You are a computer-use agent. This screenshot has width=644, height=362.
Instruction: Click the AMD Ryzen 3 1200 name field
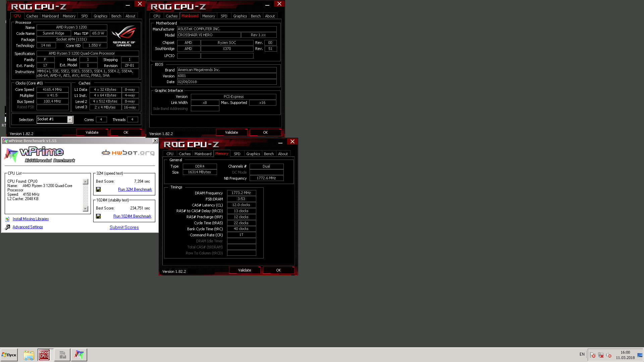click(x=71, y=27)
